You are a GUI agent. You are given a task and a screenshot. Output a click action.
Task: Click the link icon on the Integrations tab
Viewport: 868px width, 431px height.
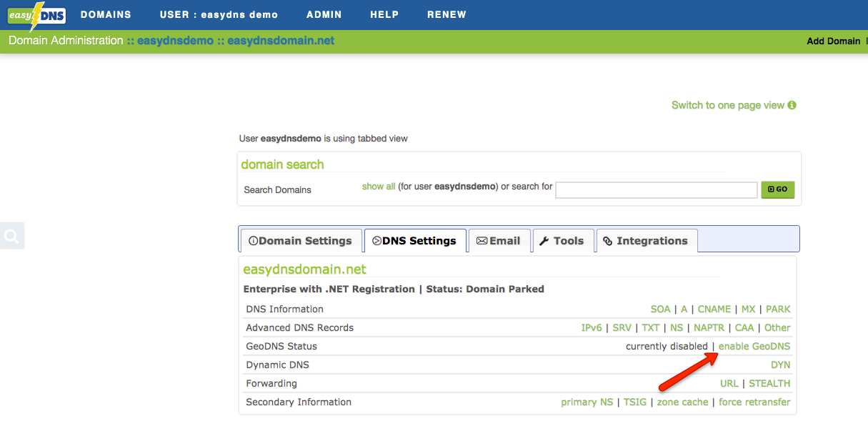click(x=608, y=241)
